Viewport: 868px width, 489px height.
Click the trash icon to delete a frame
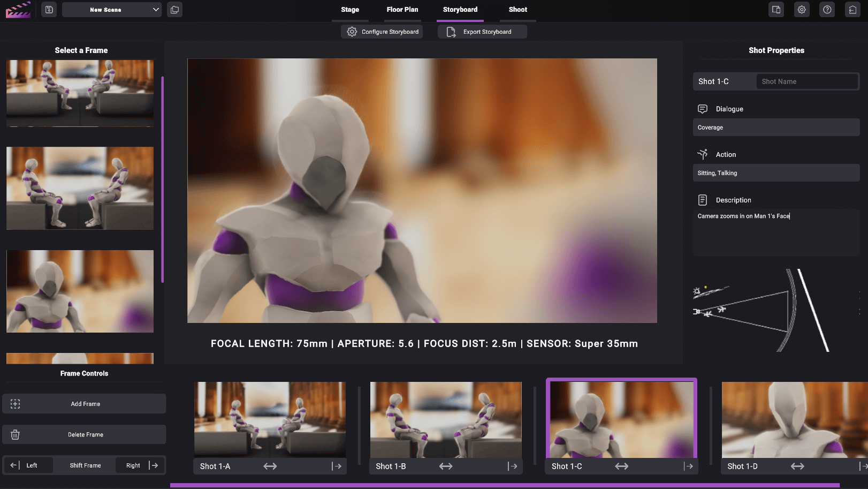tap(16, 434)
